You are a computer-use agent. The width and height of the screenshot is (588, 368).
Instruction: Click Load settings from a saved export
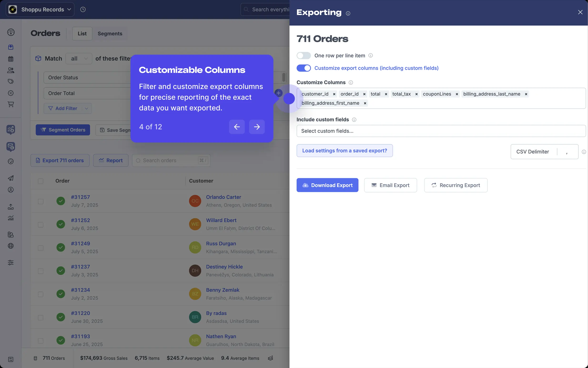pyautogui.click(x=344, y=151)
